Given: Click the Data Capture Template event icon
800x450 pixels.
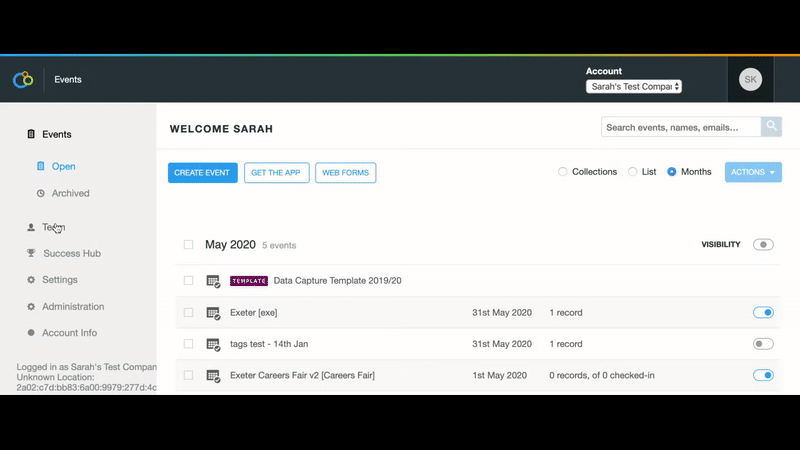Looking at the screenshot, I should (x=213, y=281).
